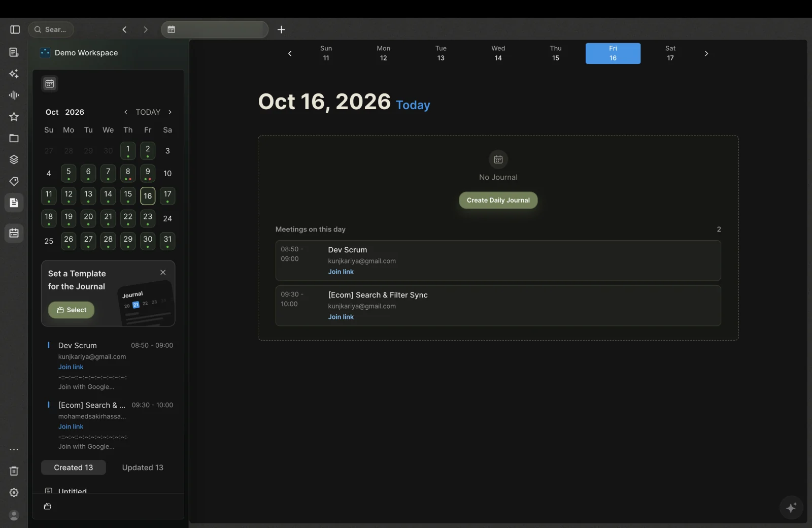
Task: Go to next month in mini calendar
Action: [x=170, y=112]
